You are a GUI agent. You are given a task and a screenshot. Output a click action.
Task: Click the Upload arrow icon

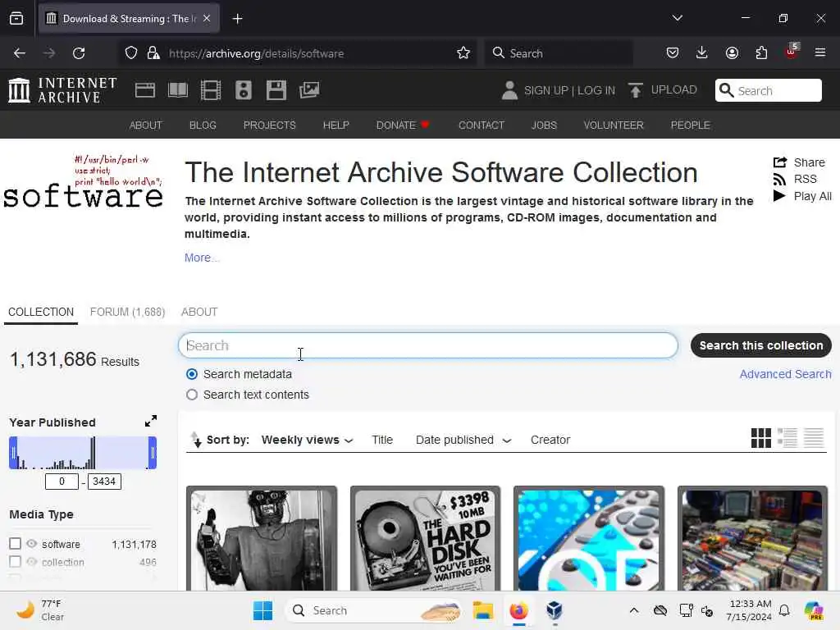[x=636, y=90]
